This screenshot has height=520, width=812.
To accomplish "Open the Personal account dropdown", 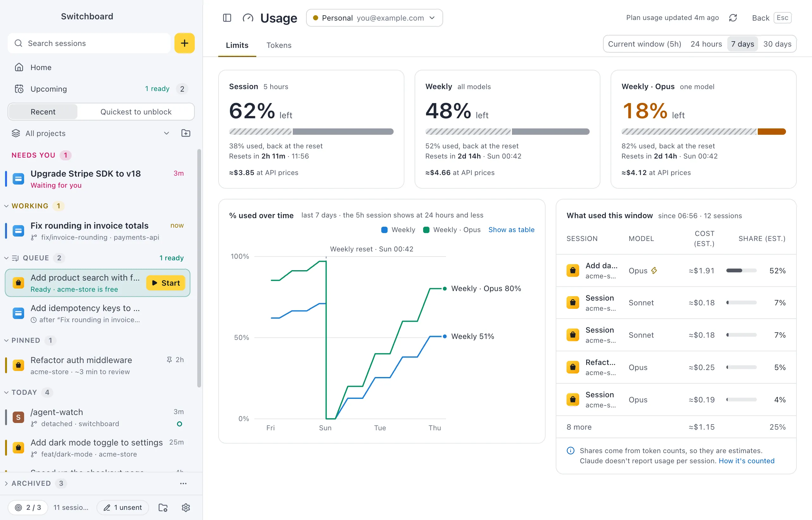I will click(x=374, y=17).
